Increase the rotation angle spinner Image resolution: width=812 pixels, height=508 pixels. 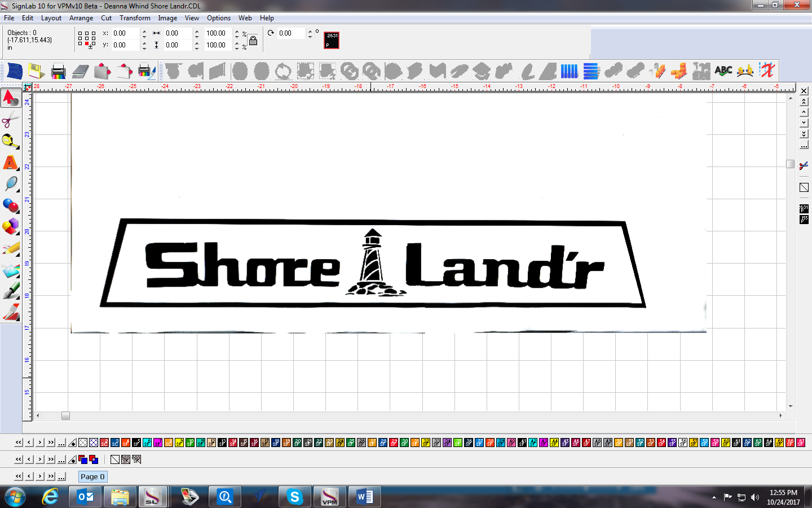(x=310, y=31)
